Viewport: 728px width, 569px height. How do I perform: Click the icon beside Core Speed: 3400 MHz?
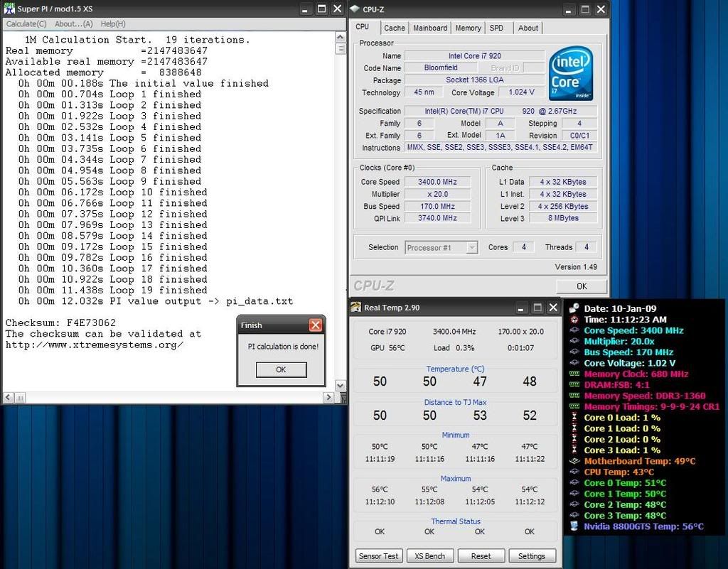click(x=574, y=330)
